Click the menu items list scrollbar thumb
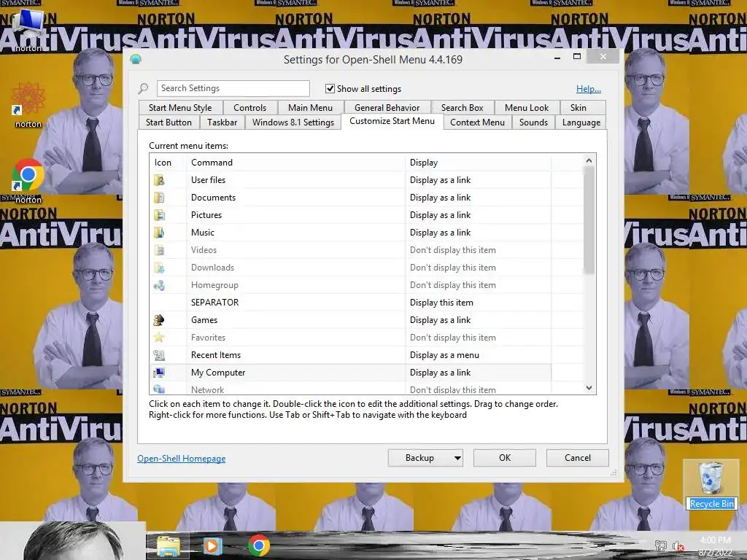747x560 pixels. [589, 220]
